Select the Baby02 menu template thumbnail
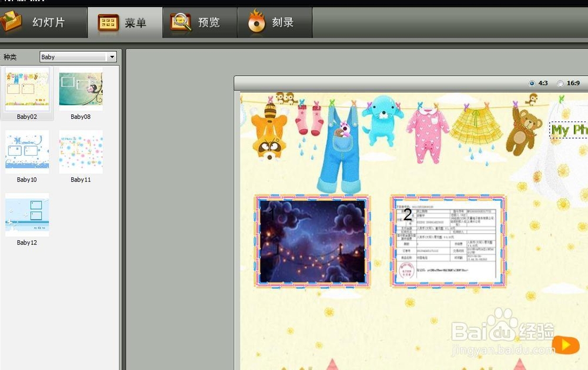This screenshot has height=370, width=588. pyautogui.click(x=27, y=89)
